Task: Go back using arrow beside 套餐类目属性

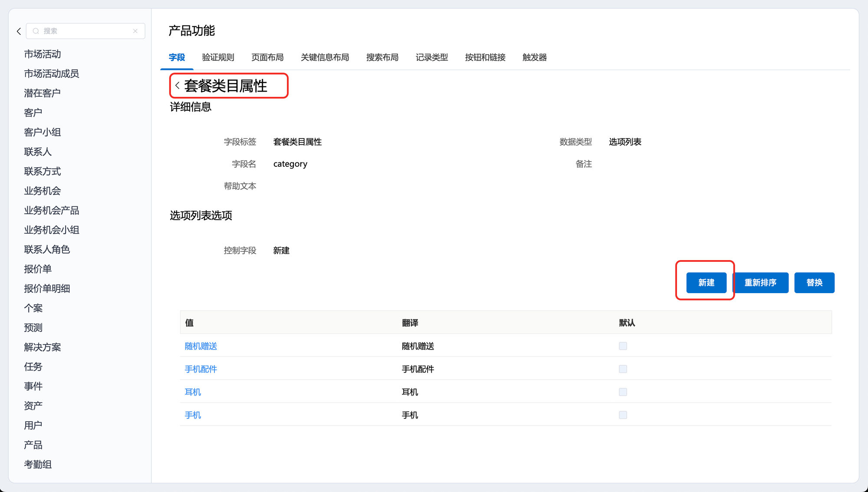Action: coord(177,86)
